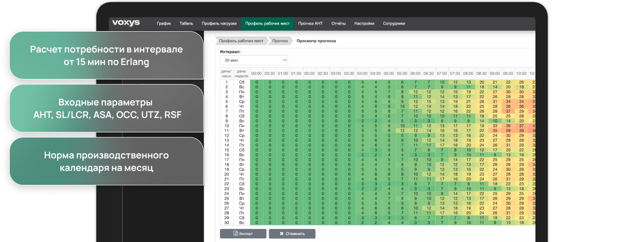Click the Экспорт button
The height and width of the screenshot is (242, 644).
pyautogui.click(x=243, y=234)
